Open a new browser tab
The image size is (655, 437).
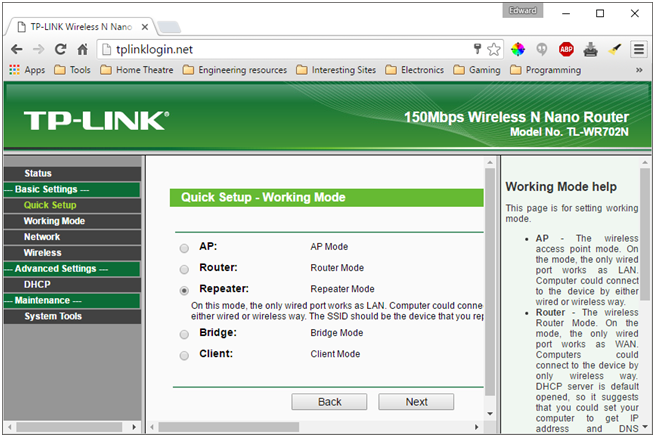pos(169,27)
